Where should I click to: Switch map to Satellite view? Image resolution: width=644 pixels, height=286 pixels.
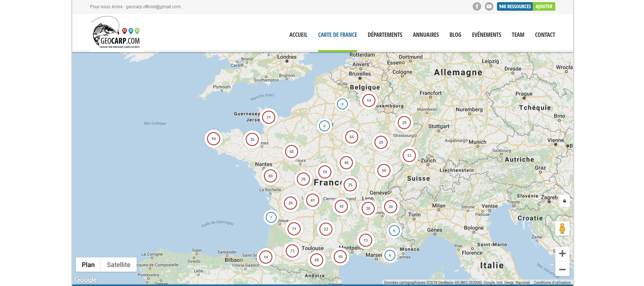pyautogui.click(x=119, y=265)
